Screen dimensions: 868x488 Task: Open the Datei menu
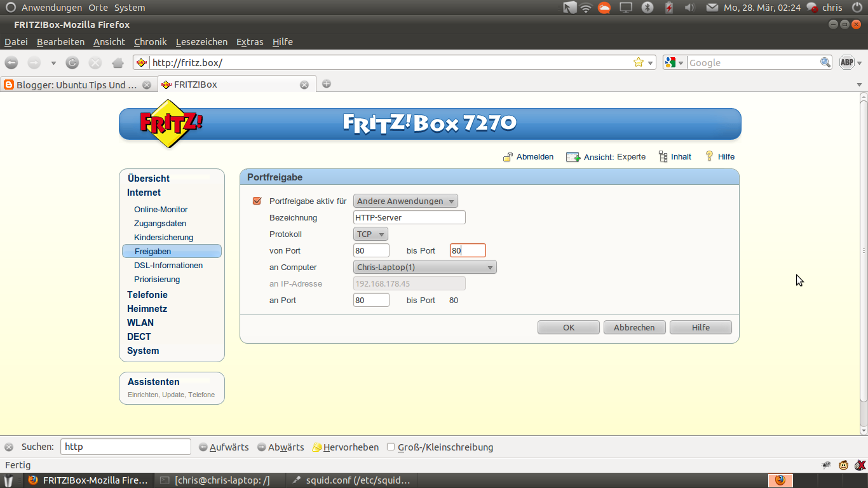tap(17, 42)
